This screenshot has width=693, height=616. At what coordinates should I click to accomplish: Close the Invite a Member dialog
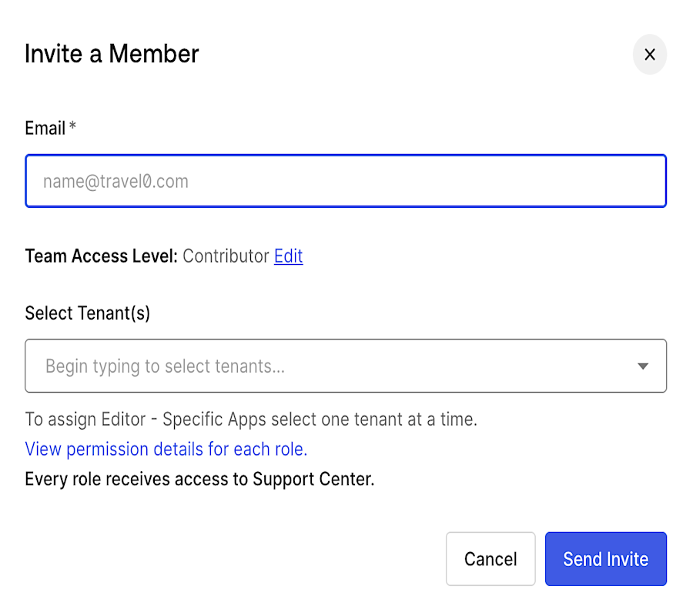coord(649,55)
